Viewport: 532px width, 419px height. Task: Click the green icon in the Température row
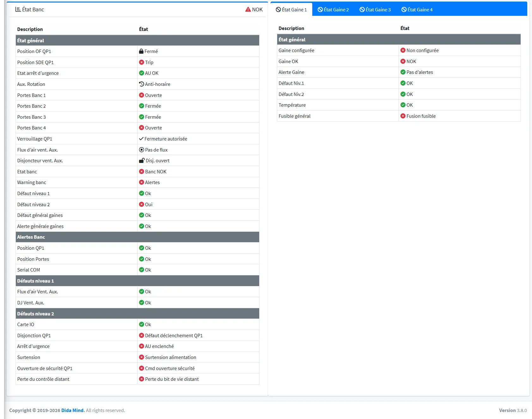[x=403, y=105]
